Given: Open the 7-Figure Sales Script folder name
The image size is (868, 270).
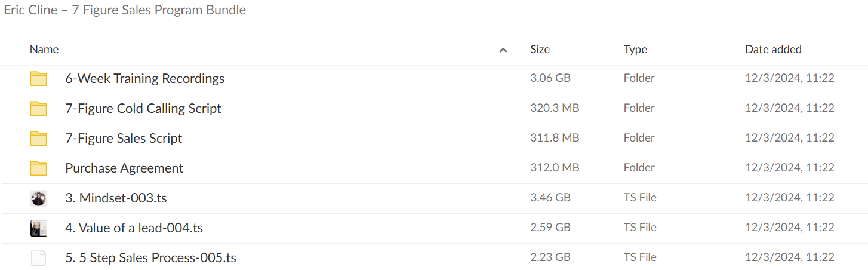Looking at the screenshot, I should coord(124,139).
